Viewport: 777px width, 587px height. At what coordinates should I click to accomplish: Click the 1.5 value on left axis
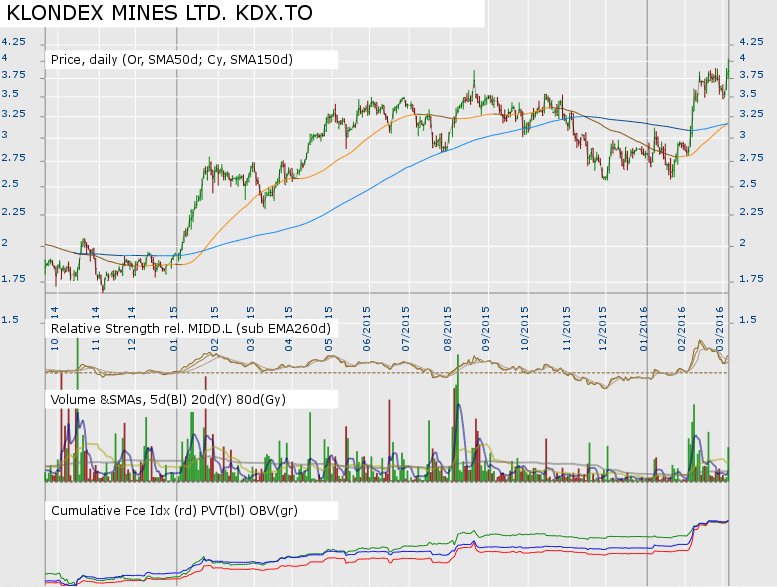pyautogui.click(x=10, y=320)
